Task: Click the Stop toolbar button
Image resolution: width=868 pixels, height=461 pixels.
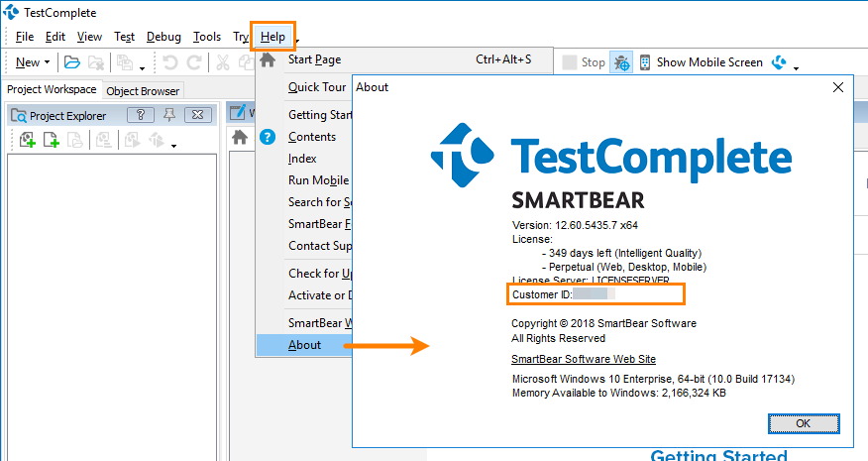Action: pyautogui.click(x=584, y=62)
